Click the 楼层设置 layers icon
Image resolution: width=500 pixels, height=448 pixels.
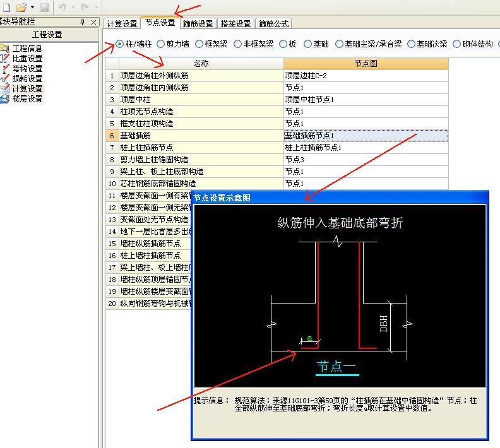pyautogui.click(x=5, y=99)
